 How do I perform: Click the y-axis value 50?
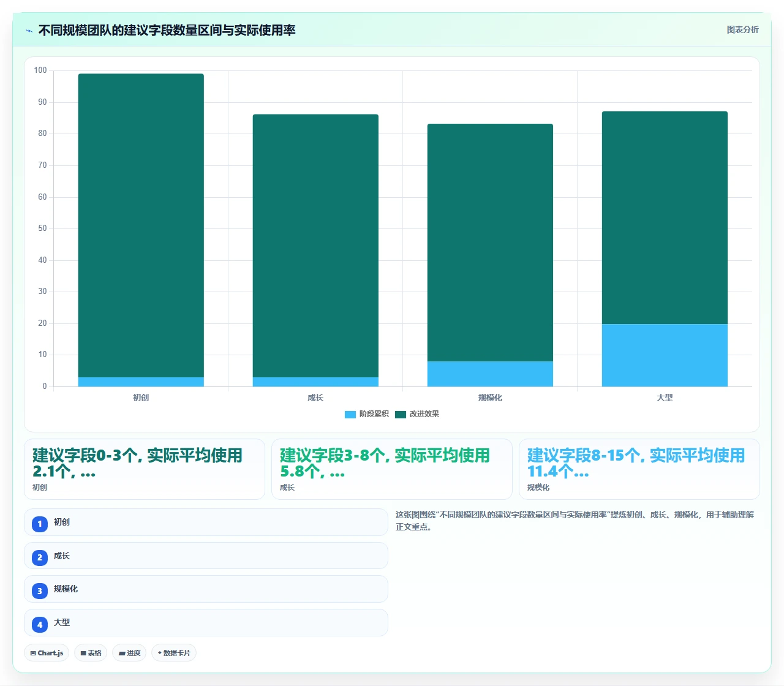point(42,228)
